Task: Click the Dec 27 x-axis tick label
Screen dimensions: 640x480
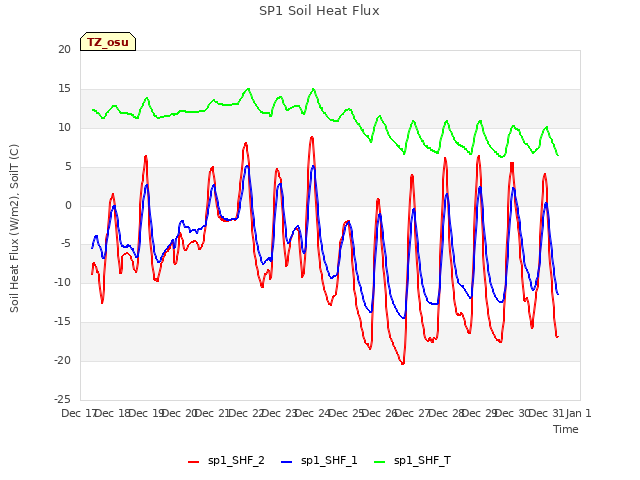Action: click(x=412, y=413)
